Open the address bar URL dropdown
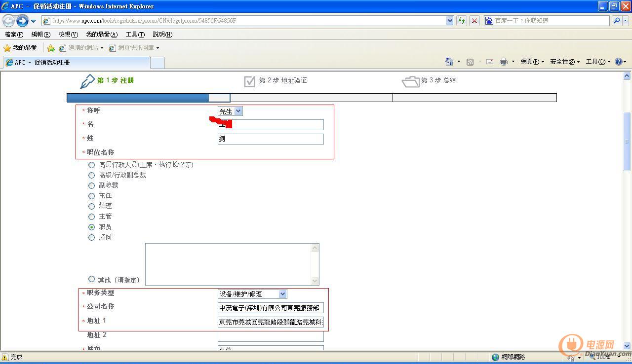This screenshot has height=364, width=632. (x=450, y=21)
